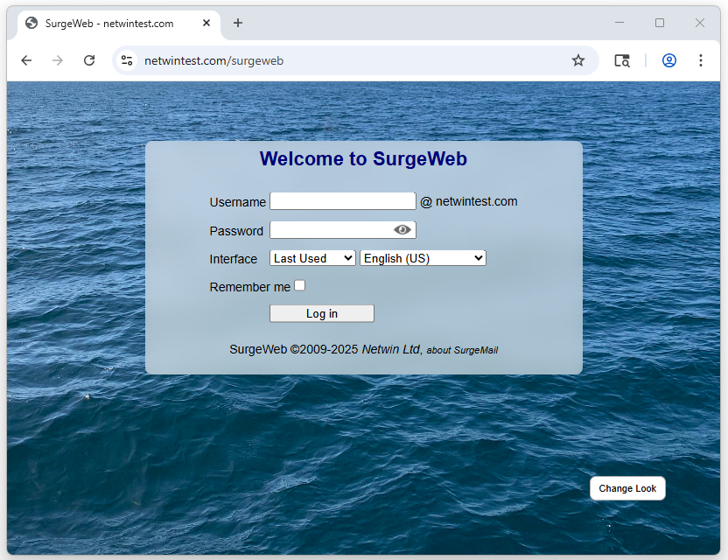
Task: Bookmark this page with the star icon
Action: 577,60
